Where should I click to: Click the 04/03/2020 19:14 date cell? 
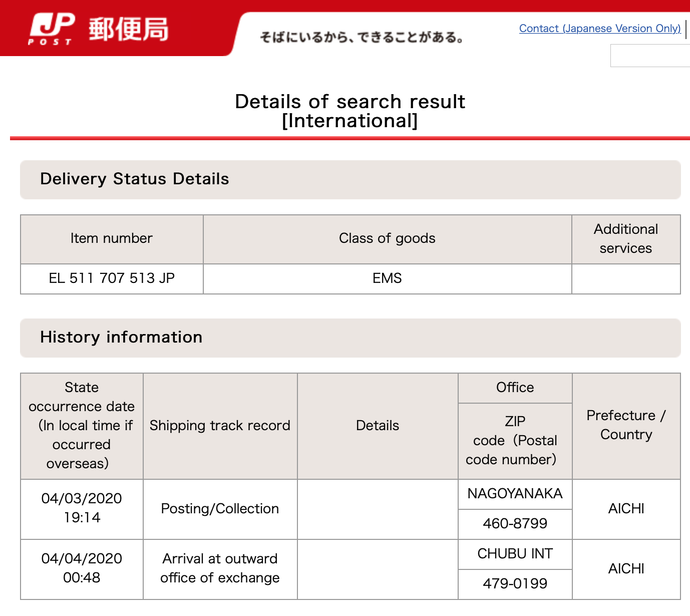tap(82, 508)
